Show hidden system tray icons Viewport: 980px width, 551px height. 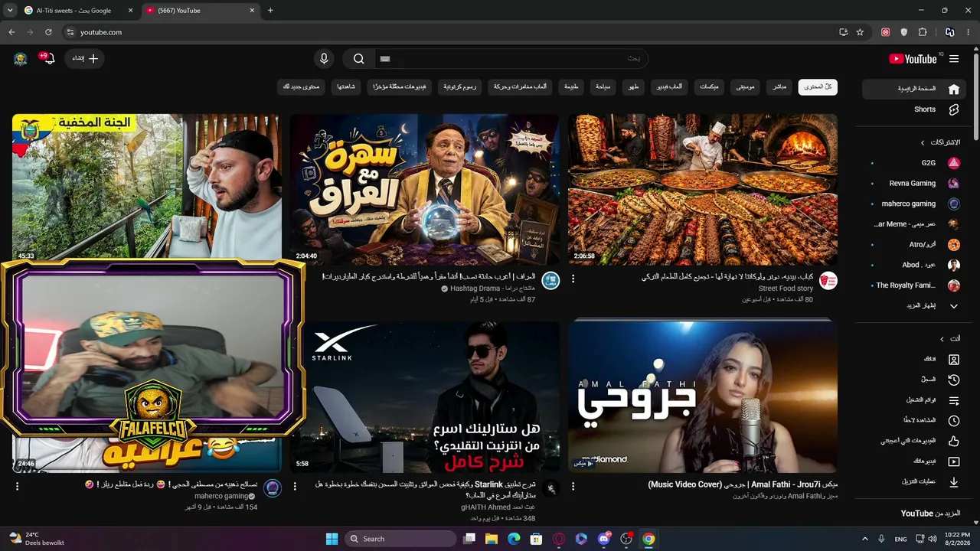[865, 539]
